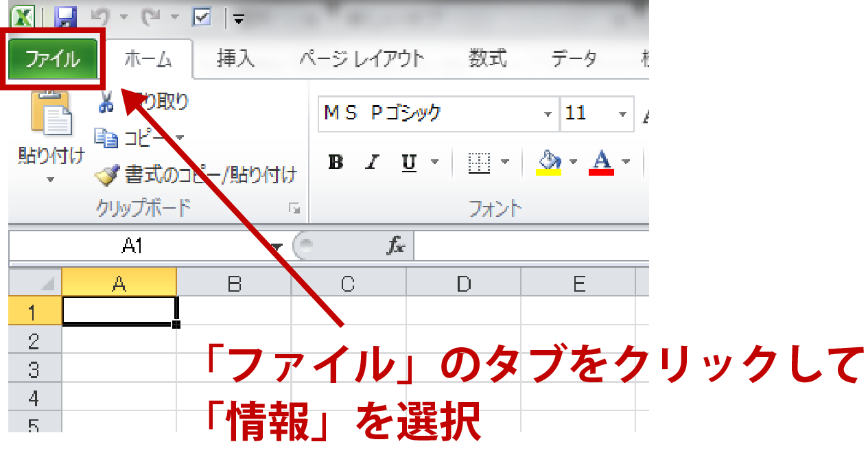Select column D header
This screenshot has height=455, width=868.
tap(464, 283)
